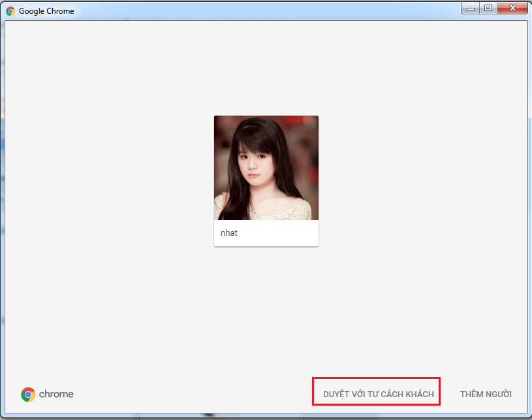The image size is (532, 420).
Task: Maximize the Google Chrome window
Action: 488,8
